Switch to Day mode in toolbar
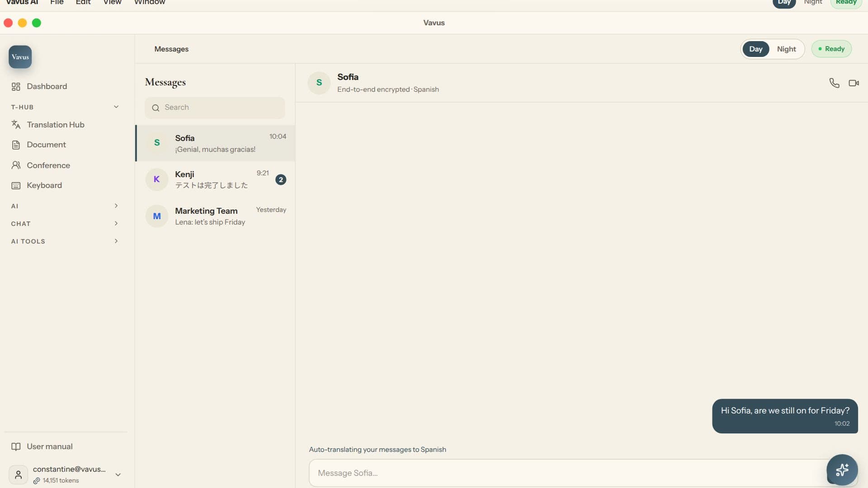 pos(755,49)
